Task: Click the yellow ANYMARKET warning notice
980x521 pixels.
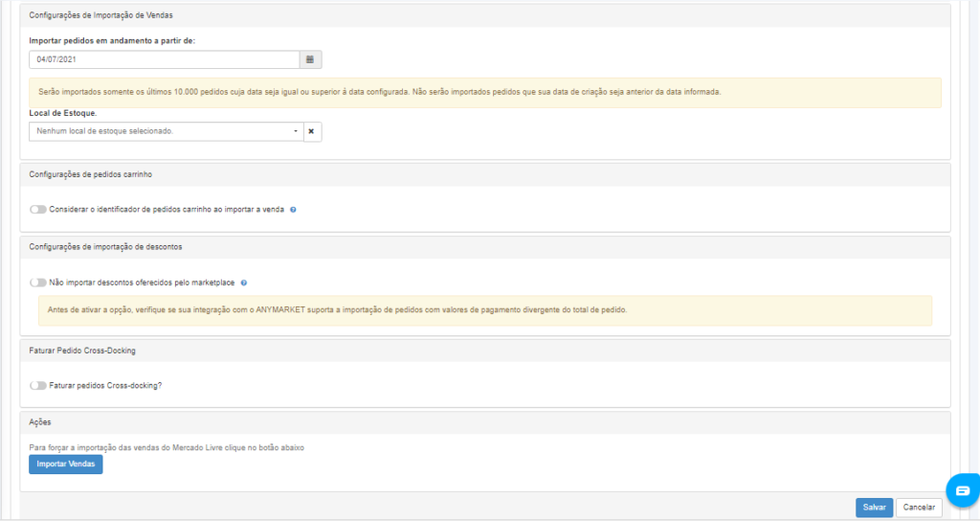Action: point(485,310)
